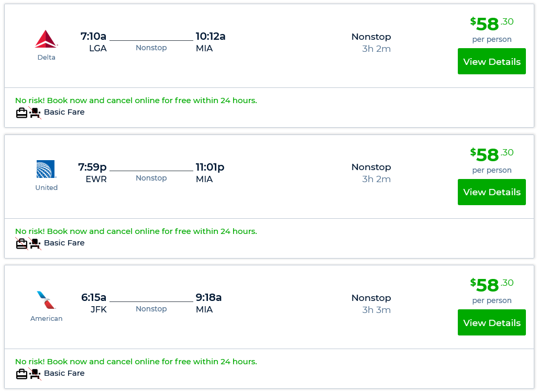Click Basic Fare label on Delta flight

[64, 112]
